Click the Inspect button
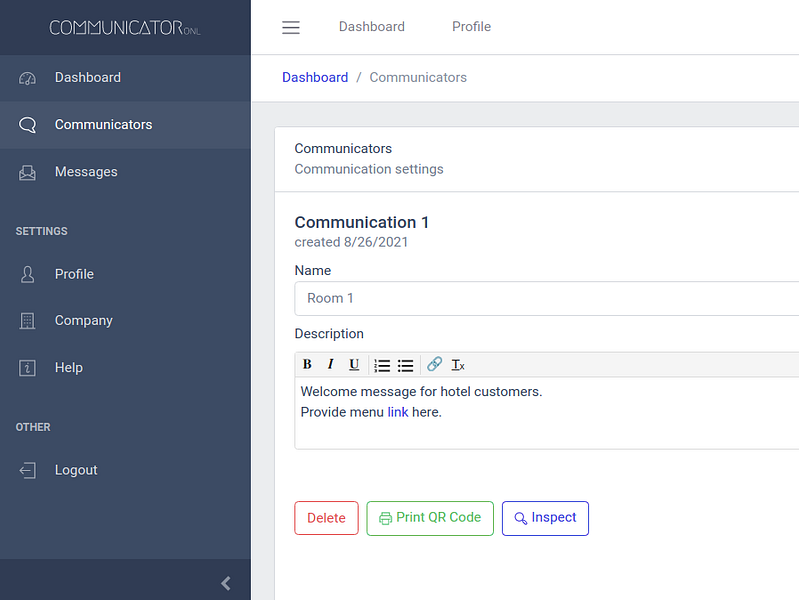Image resolution: width=799 pixels, height=600 pixels. (545, 518)
